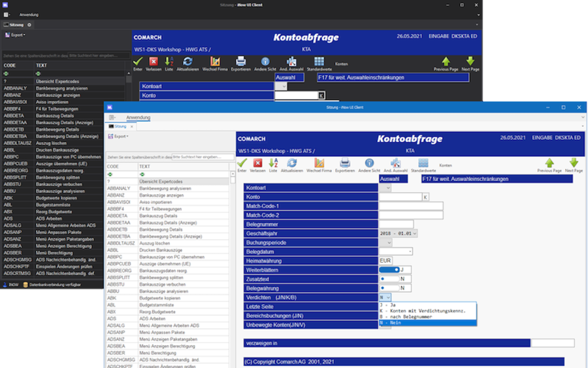Click the red Verlassen icon in front window
The image size is (588, 368).
(257, 163)
